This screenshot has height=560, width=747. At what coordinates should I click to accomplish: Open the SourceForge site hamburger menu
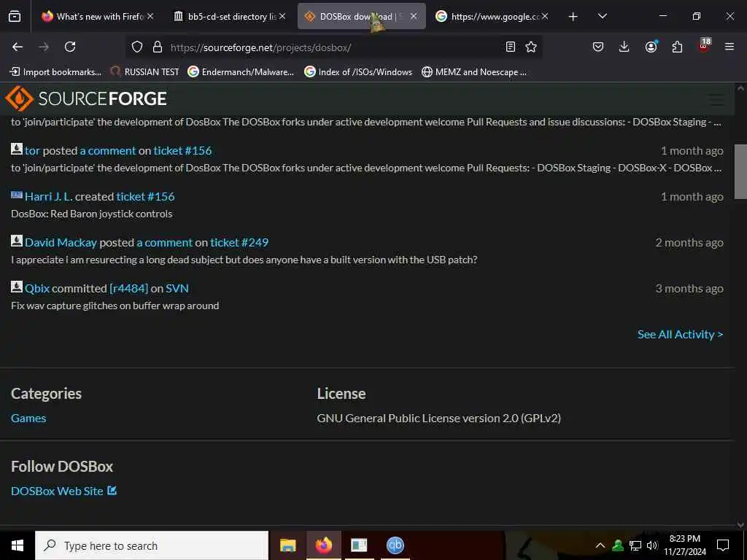pyautogui.click(x=716, y=99)
